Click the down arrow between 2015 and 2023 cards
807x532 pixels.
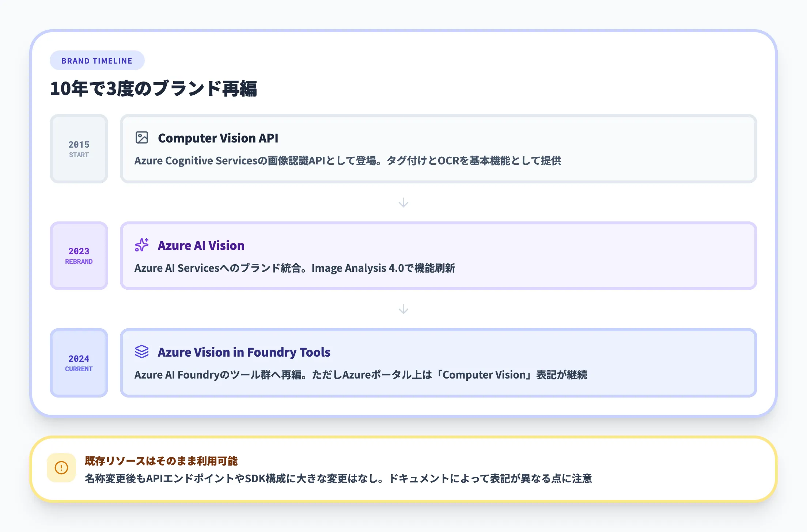(403, 202)
